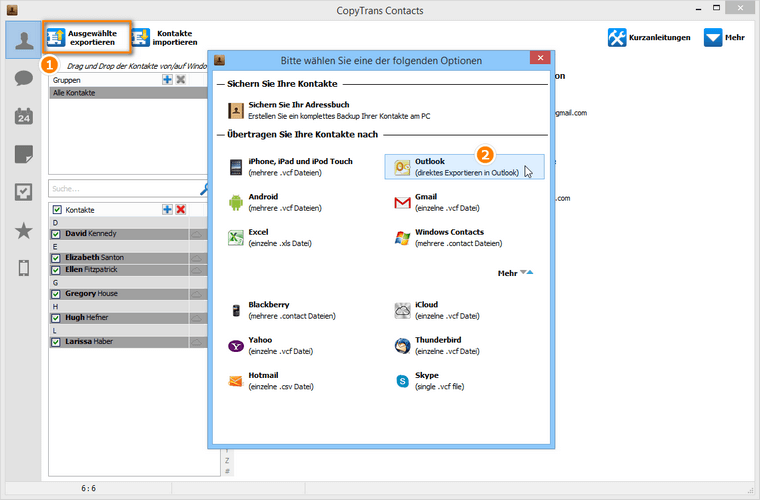Open the Contacts section in sidebar
Viewport: 760px width, 500px height.
point(24,40)
